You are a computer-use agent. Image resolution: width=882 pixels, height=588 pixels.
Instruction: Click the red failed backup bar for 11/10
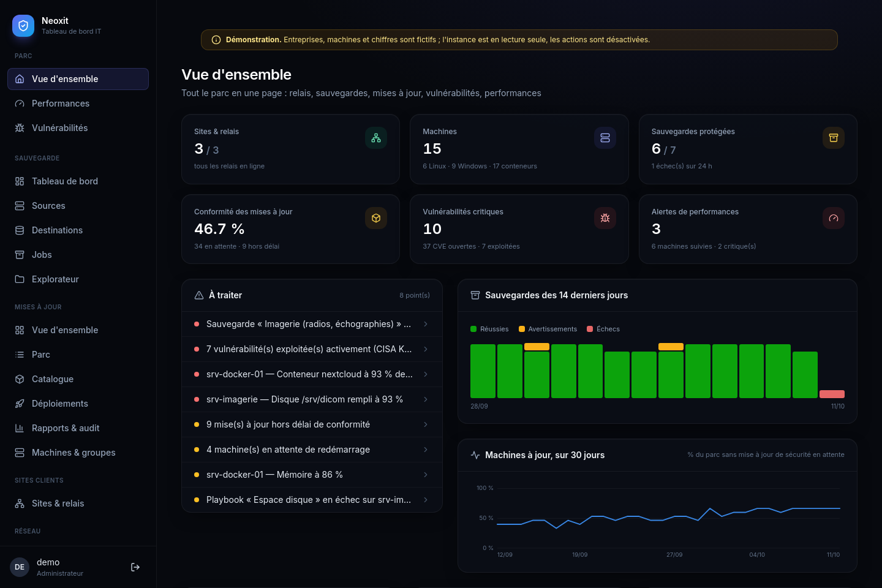(x=832, y=394)
